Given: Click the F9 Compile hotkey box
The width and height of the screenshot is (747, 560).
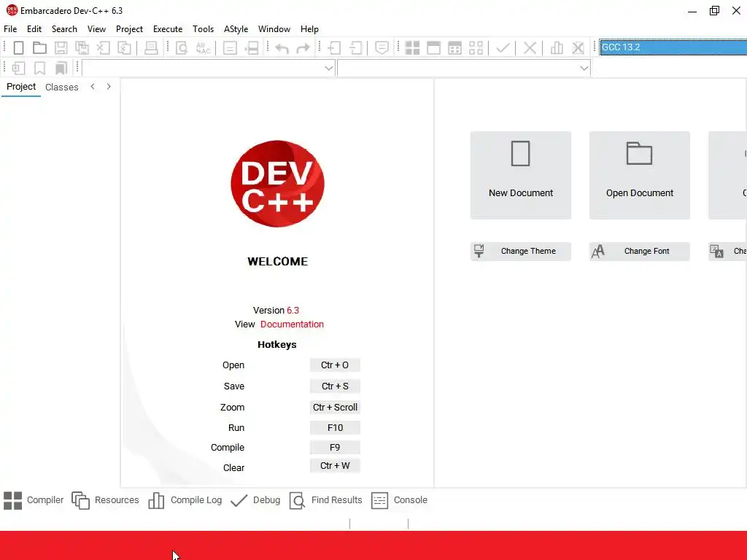Looking at the screenshot, I should pyautogui.click(x=335, y=448).
